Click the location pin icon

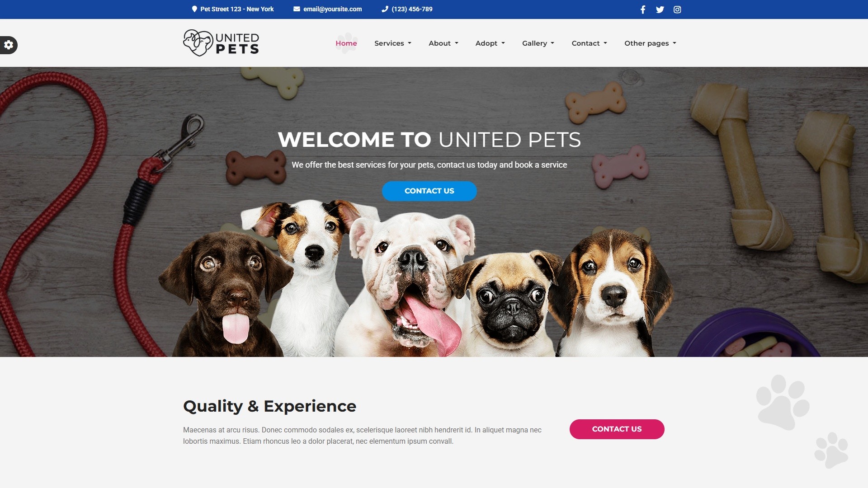point(194,9)
